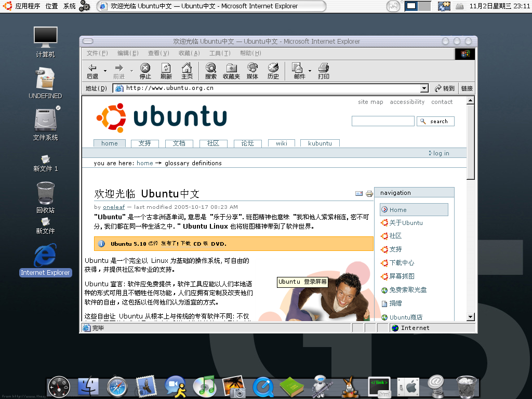Click the 链接 (Links) toolbar label

pos(467,88)
